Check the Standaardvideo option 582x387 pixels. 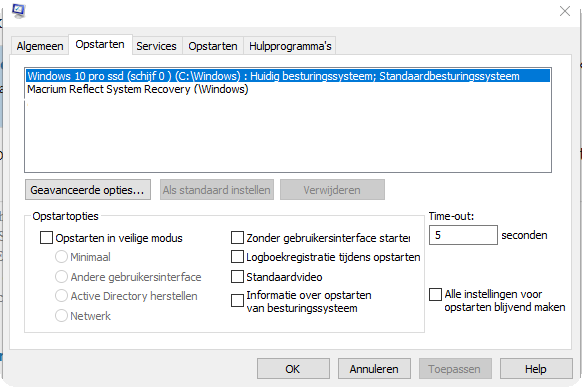coord(237,276)
